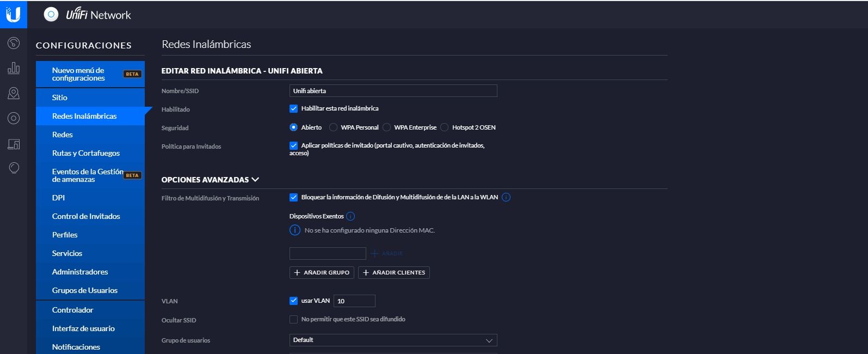Click info icon next to Dispositivos Exentos
This screenshot has width=868, height=354.
350,216
